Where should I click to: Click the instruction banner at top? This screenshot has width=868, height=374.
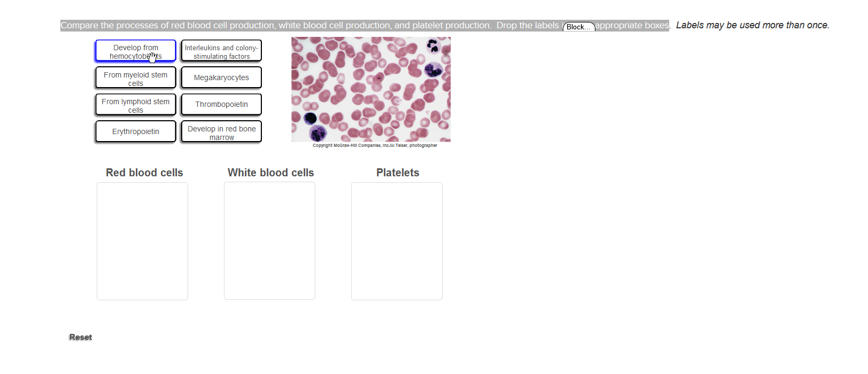click(x=321, y=25)
